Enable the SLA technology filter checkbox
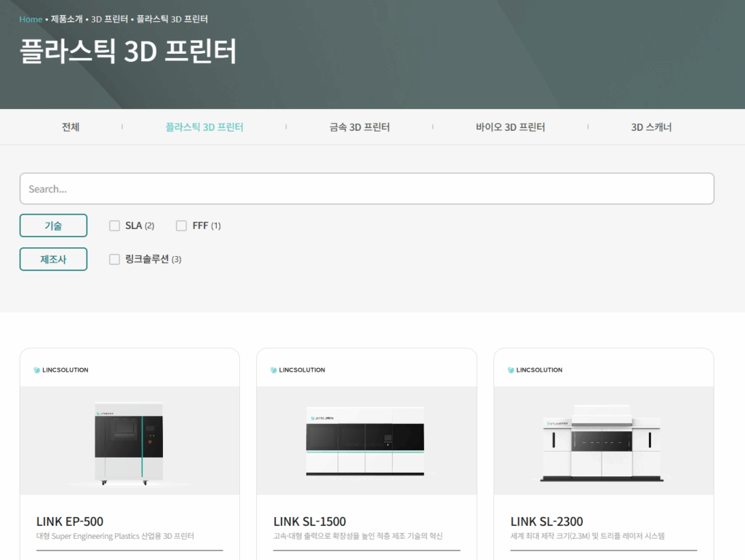 click(114, 226)
